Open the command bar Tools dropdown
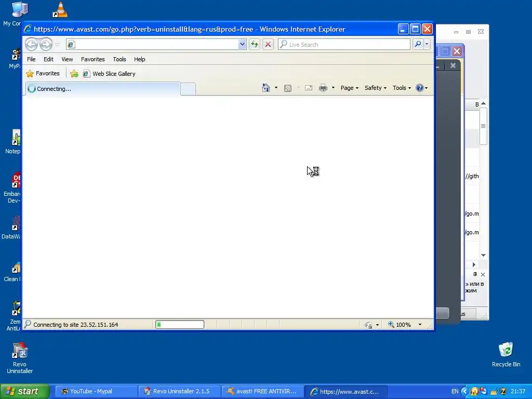532x399 pixels. pos(402,88)
